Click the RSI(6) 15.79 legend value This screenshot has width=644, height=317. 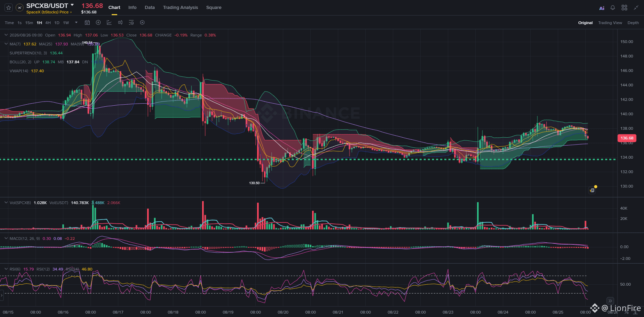point(29,269)
